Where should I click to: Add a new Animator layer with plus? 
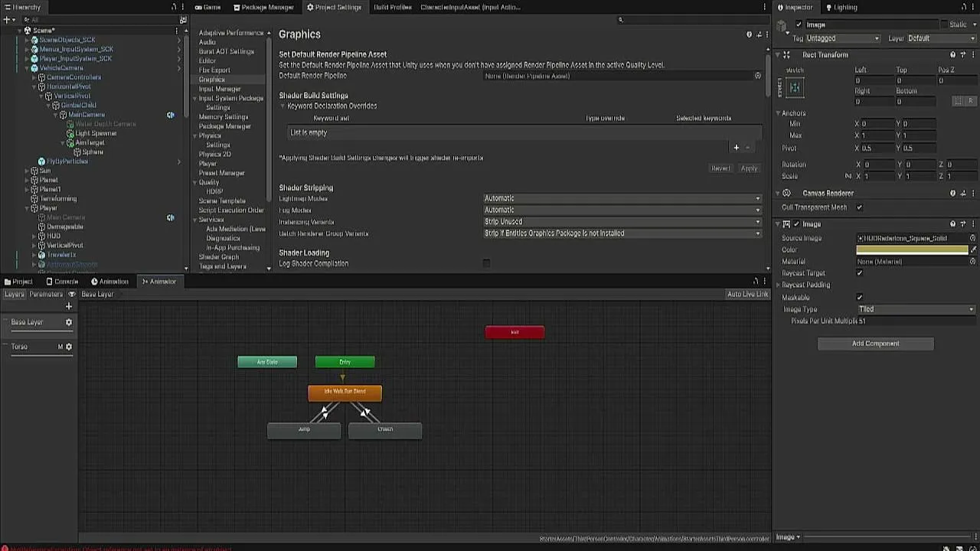(68, 306)
